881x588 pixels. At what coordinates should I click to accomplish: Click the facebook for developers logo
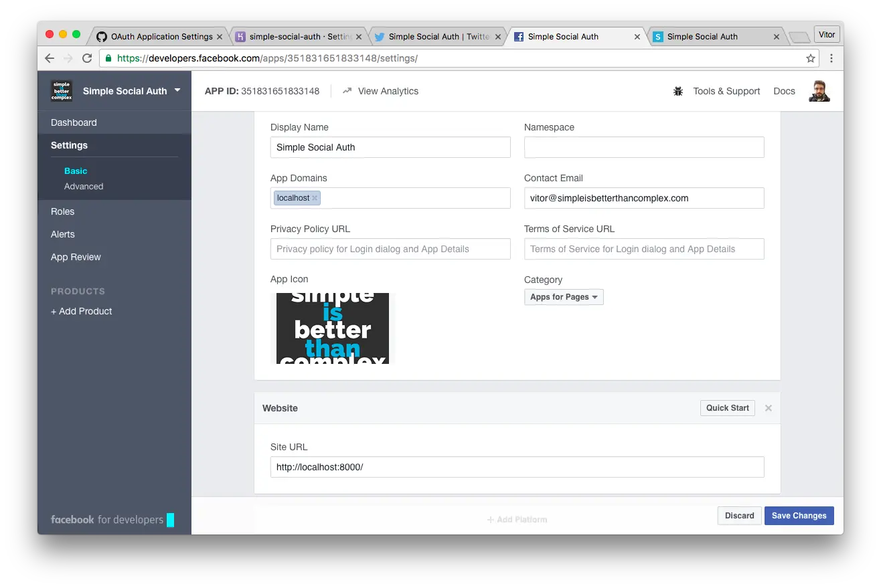tap(112, 520)
